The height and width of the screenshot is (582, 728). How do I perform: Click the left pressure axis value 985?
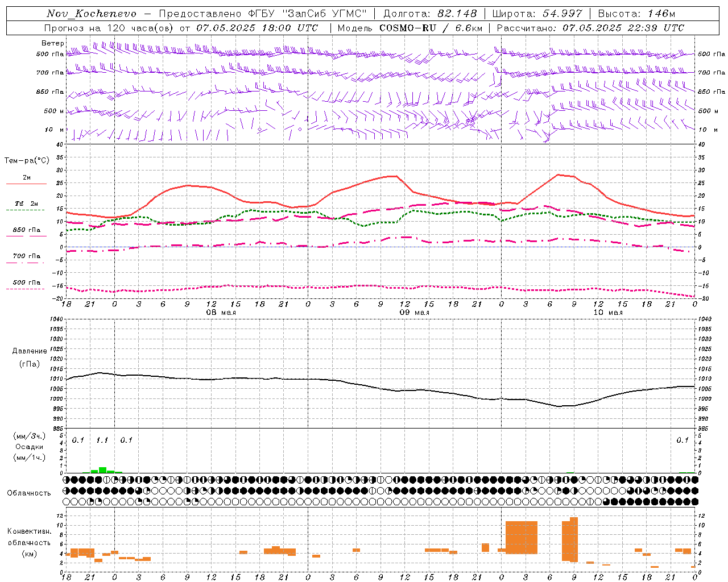(x=57, y=429)
